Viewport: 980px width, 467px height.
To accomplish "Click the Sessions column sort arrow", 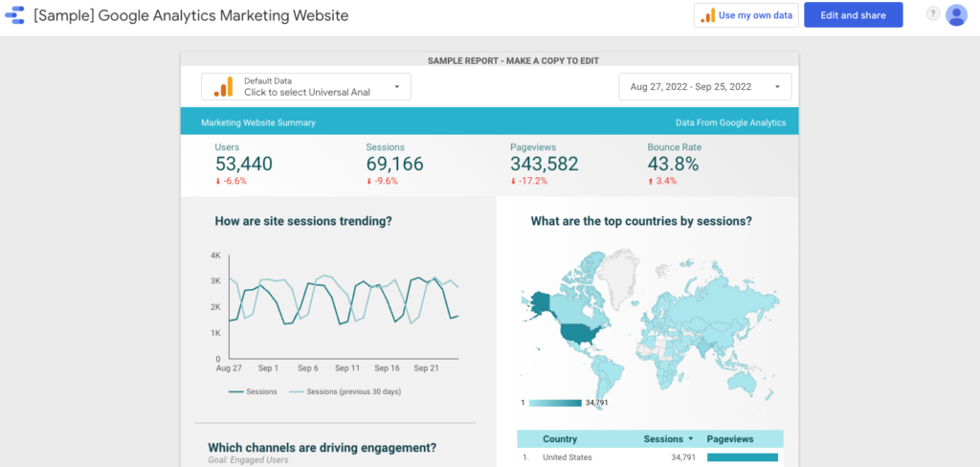I will click(691, 439).
